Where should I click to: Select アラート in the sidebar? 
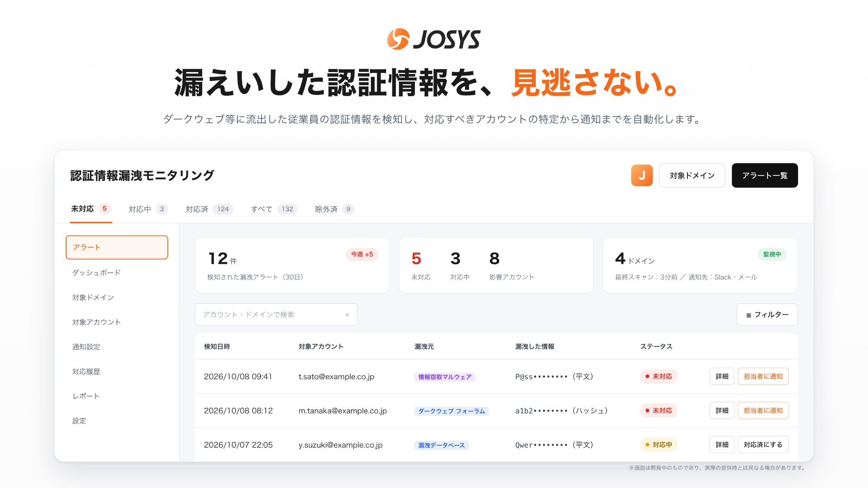click(117, 247)
